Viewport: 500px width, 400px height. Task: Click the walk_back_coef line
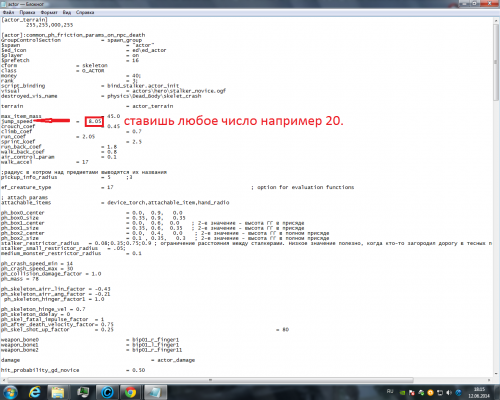(x=59, y=152)
